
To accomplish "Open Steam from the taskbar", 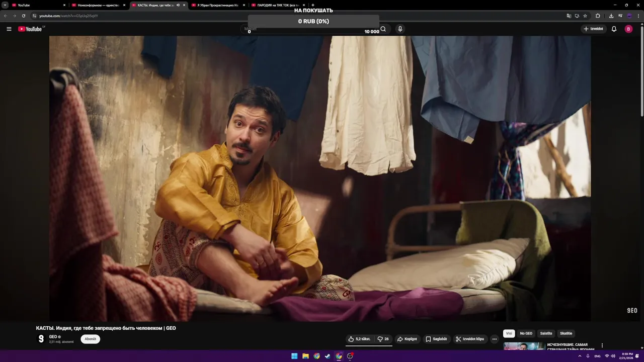I will pos(328,356).
